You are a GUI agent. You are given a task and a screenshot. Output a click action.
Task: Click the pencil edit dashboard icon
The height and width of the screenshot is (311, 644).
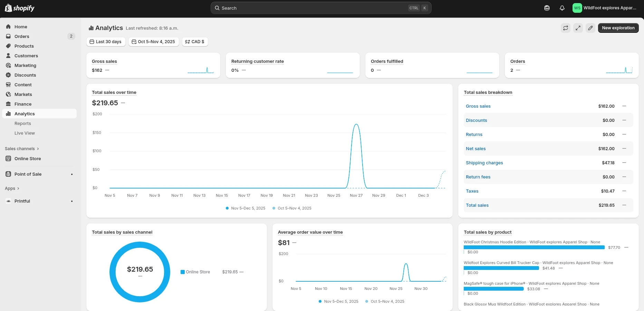[x=590, y=28]
